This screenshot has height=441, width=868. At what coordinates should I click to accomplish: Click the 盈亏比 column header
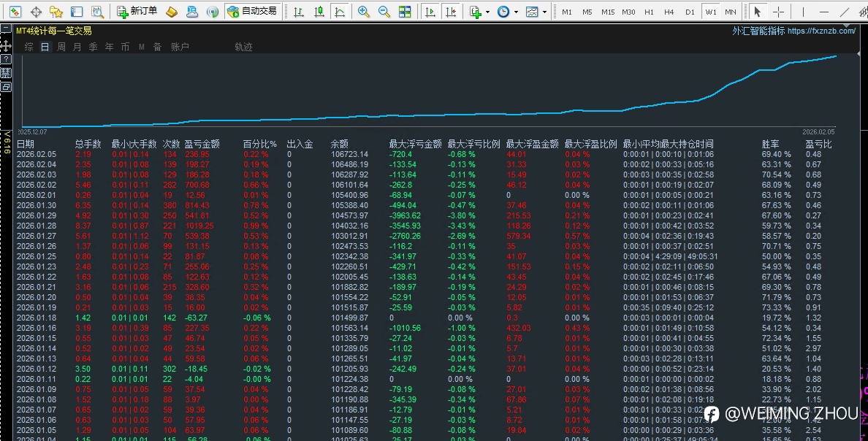point(819,144)
